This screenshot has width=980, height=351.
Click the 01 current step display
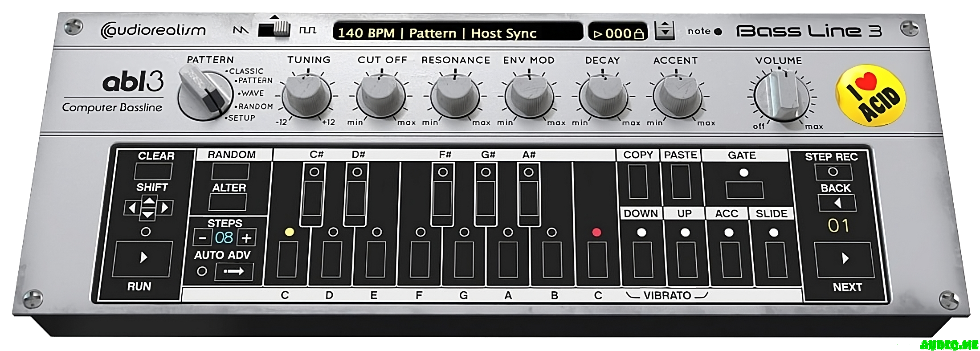pos(838,226)
